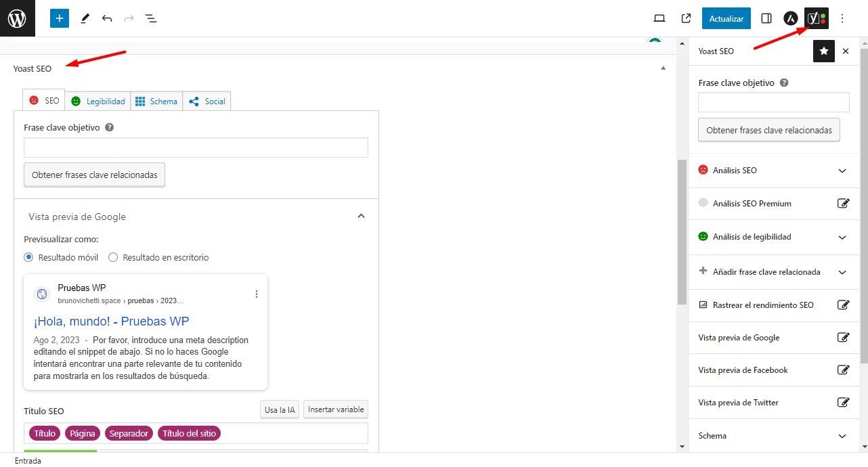Switch to the Legibilidad tab
868x467 pixels.
click(97, 101)
